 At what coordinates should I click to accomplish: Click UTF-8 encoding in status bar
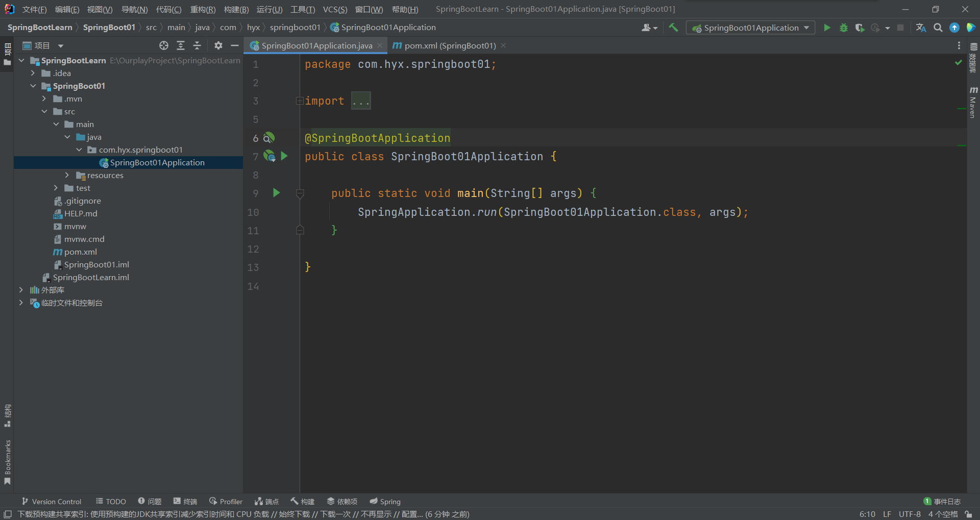[910, 514]
